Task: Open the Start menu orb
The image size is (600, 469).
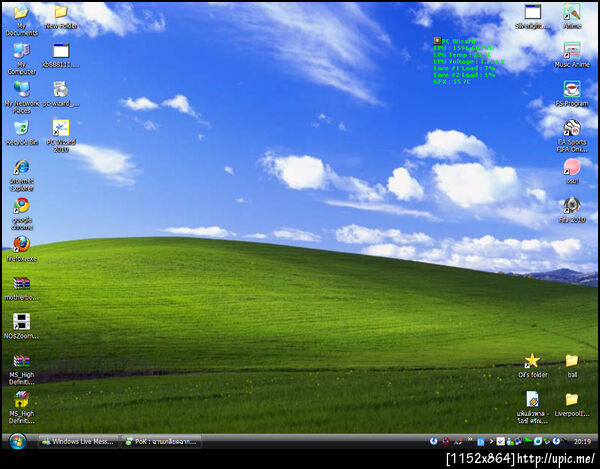Action: pos(17,441)
